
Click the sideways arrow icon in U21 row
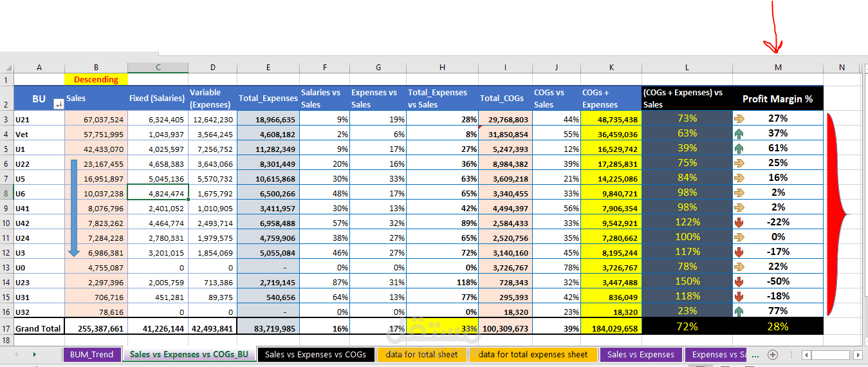point(739,118)
